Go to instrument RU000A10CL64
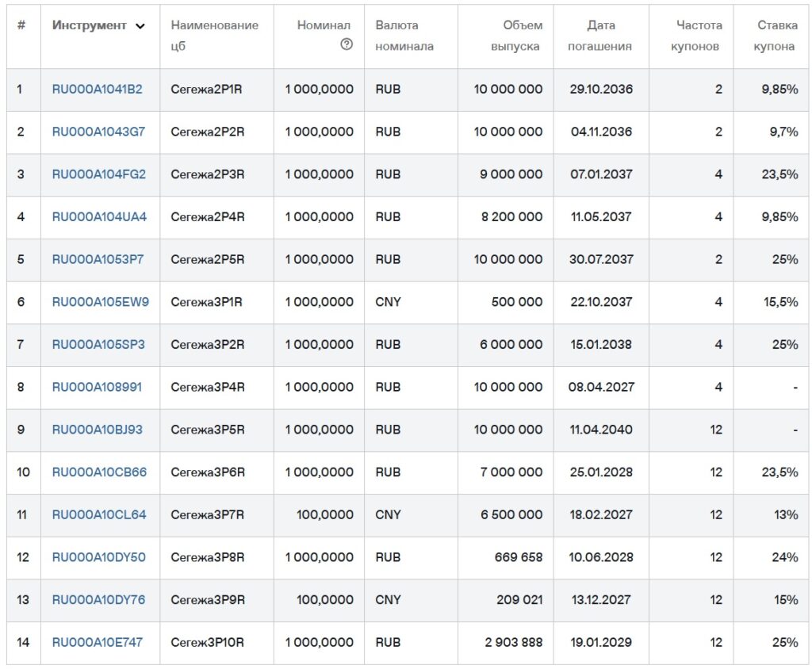Screen dimensions: 812x669 [x=99, y=514]
